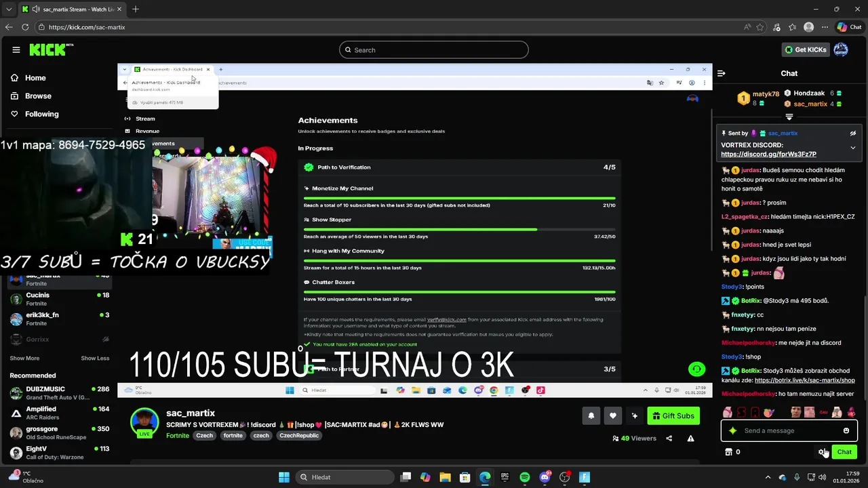This screenshot has height=488, width=868.
Task: Click the address bar URL
Action: 87,27
